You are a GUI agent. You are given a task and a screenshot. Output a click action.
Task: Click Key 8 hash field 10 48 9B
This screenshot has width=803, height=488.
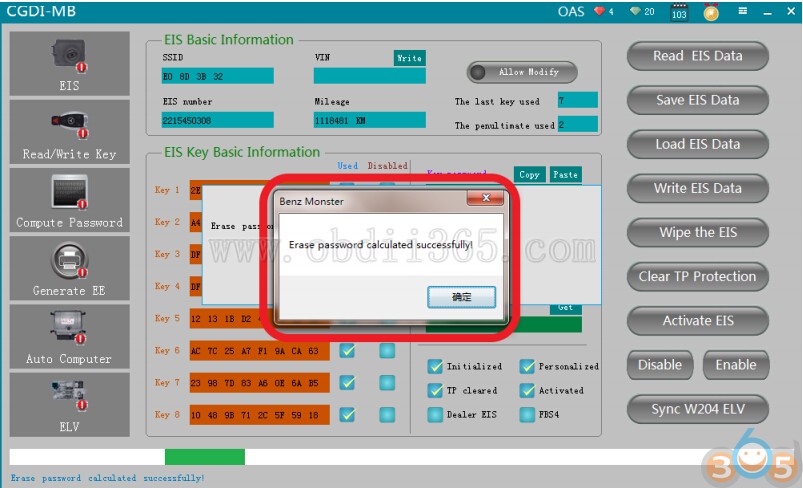[260, 415]
